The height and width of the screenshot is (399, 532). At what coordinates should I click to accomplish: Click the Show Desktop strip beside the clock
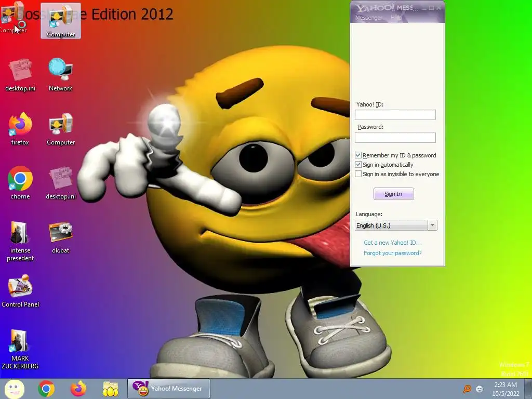coord(528,389)
